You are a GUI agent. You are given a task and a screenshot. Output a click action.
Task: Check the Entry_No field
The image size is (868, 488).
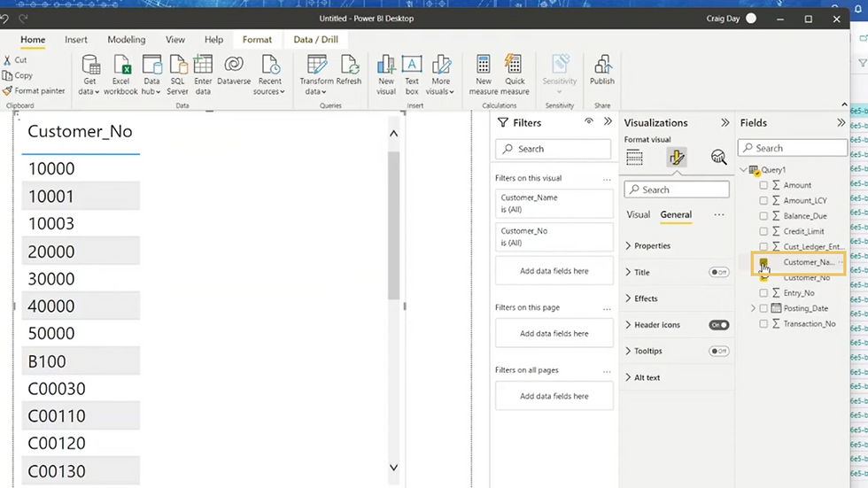click(763, 292)
